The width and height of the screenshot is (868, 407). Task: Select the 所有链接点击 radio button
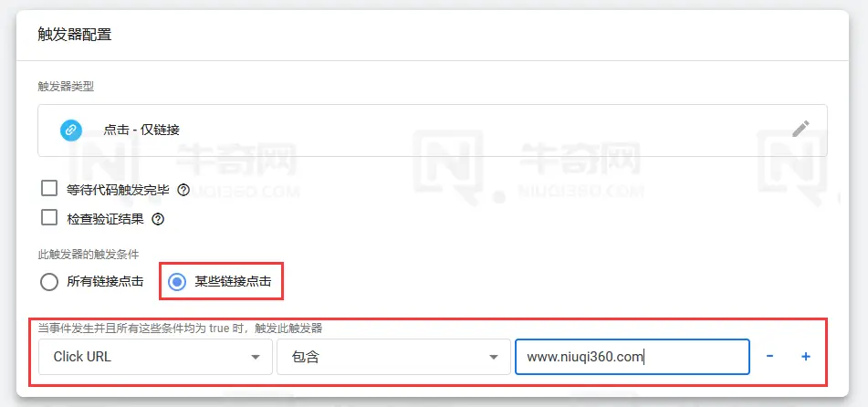coord(49,282)
